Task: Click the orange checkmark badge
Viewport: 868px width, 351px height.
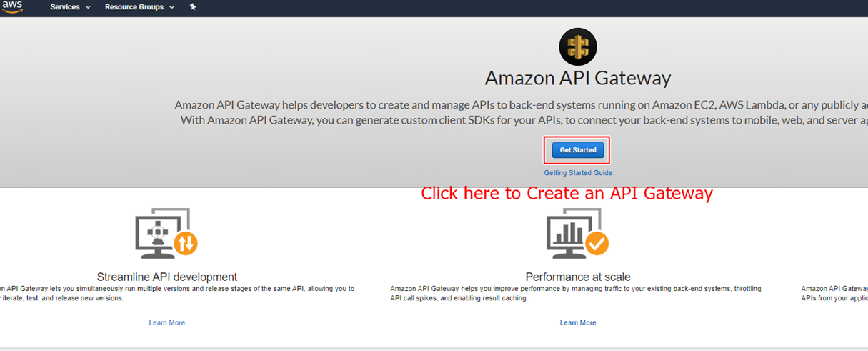Action: (597, 244)
